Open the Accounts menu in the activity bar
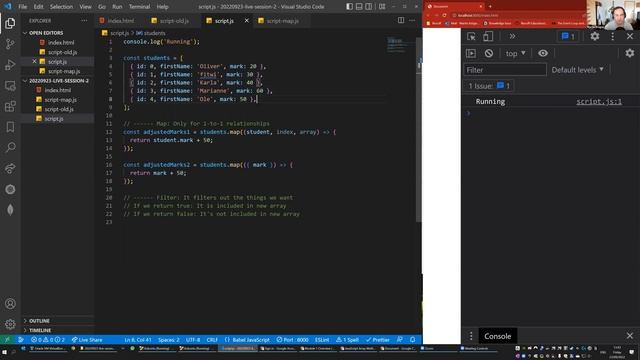 click(10, 304)
